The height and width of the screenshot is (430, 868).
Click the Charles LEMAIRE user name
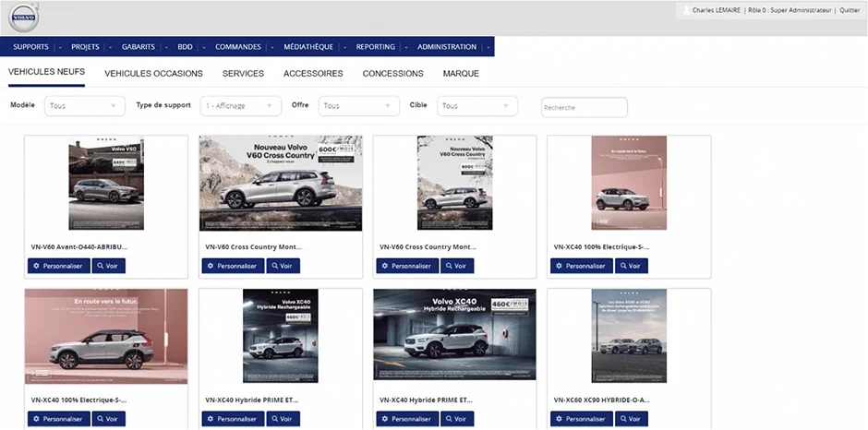coord(717,10)
